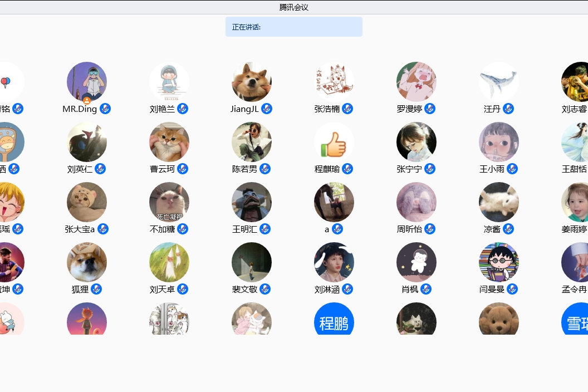The height and width of the screenshot is (392, 588).
Task: Click the microphone icon beside 刘艳兰
Action: [183, 109]
